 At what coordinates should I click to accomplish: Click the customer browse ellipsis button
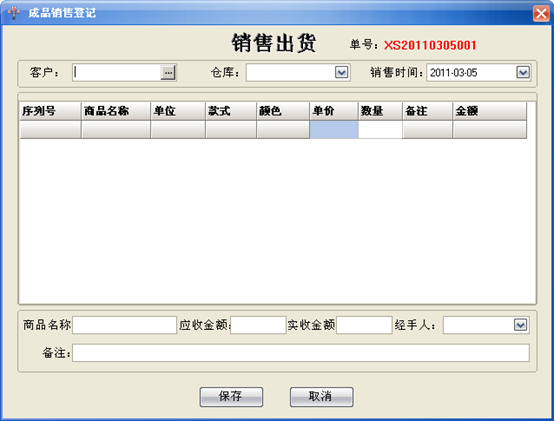pyautogui.click(x=168, y=73)
